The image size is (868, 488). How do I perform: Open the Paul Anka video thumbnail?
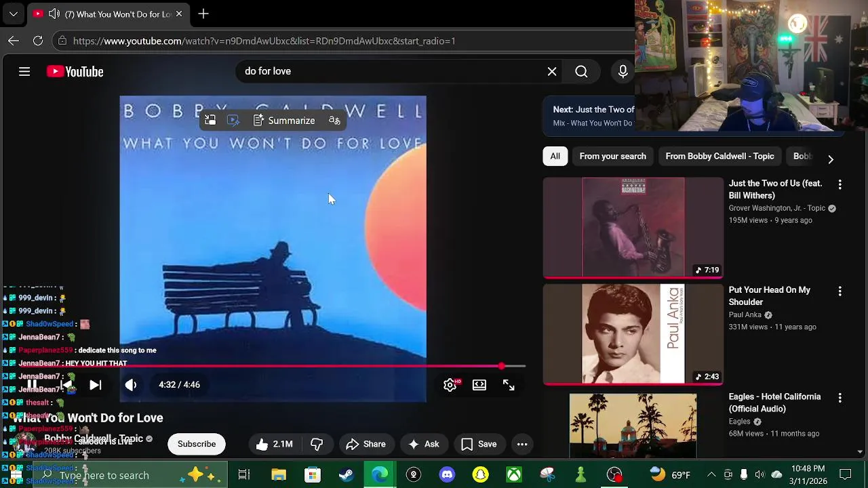click(633, 333)
